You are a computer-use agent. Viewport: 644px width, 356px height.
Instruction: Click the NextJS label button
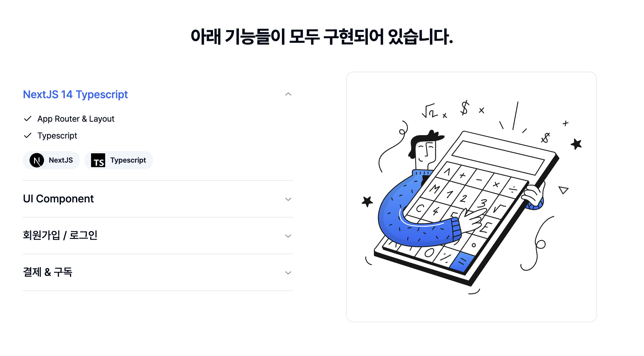tap(53, 160)
